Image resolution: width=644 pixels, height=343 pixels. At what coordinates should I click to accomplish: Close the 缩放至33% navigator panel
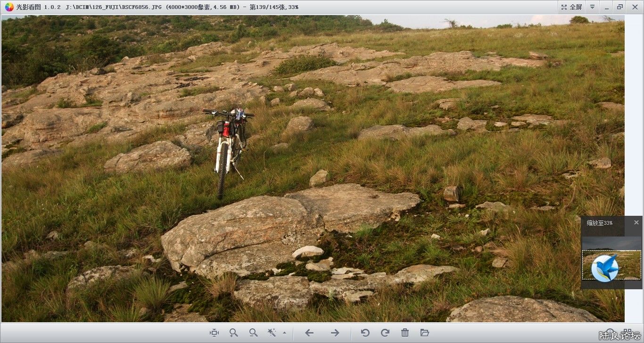click(x=636, y=222)
